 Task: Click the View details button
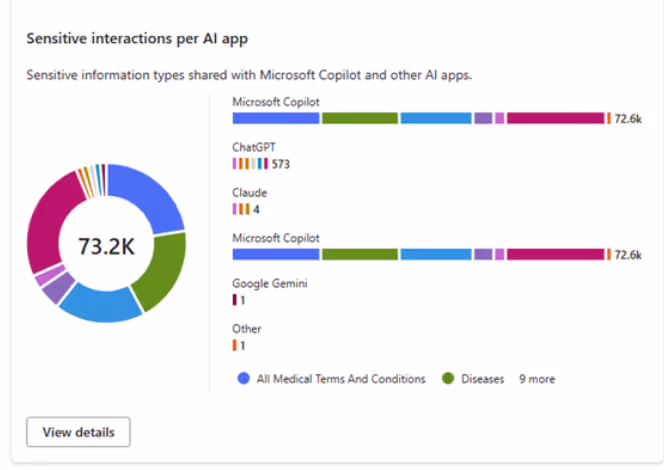(78, 432)
